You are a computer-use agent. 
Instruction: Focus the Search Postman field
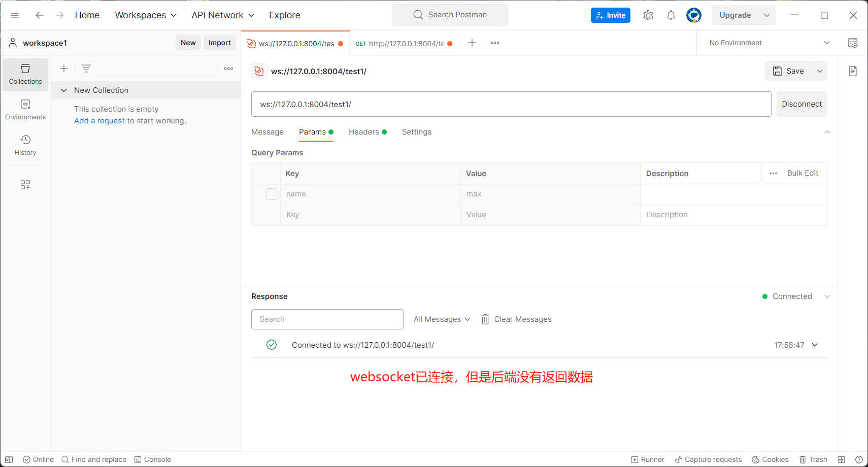click(x=450, y=15)
